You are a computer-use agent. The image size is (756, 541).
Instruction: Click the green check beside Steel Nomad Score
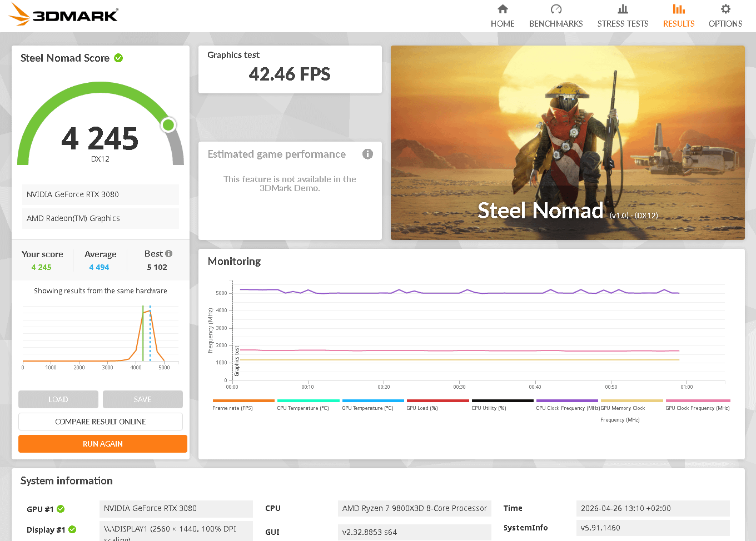tap(118, 58)
